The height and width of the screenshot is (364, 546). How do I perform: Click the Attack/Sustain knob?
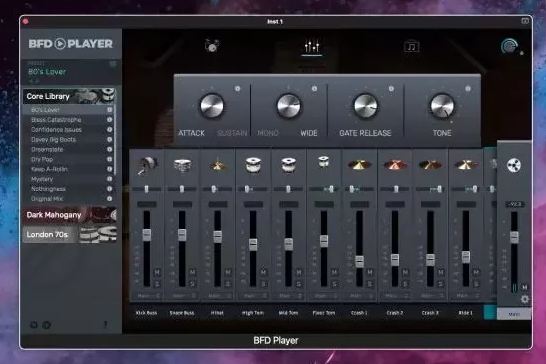[x=212, y=106]
